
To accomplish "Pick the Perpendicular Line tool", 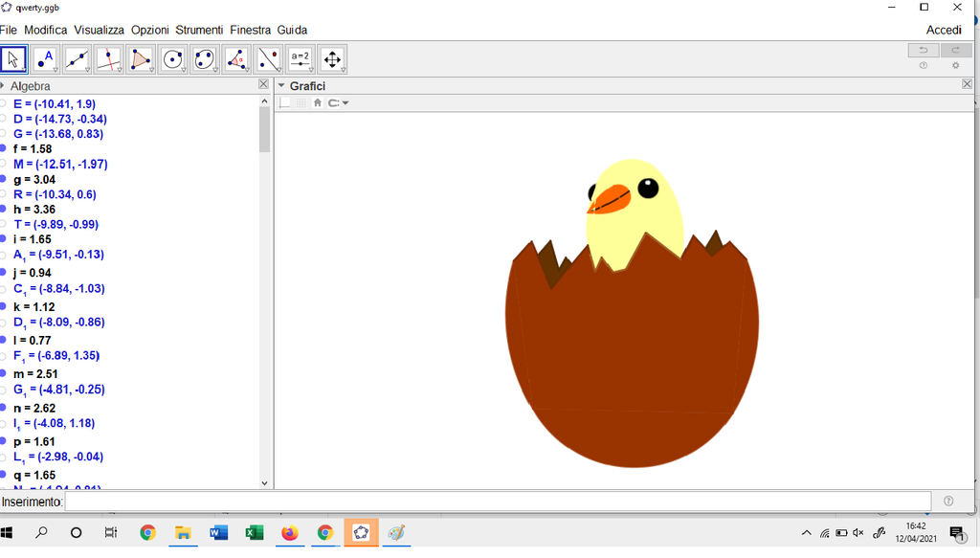I will click(109, 59).
